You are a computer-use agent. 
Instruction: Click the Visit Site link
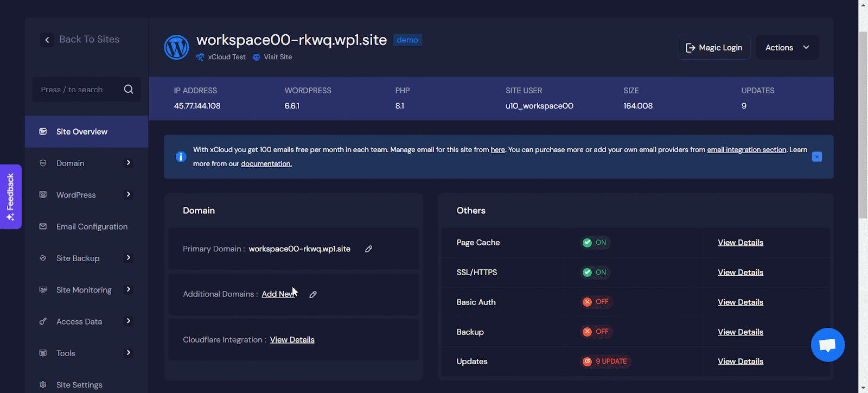coord(278,57)
